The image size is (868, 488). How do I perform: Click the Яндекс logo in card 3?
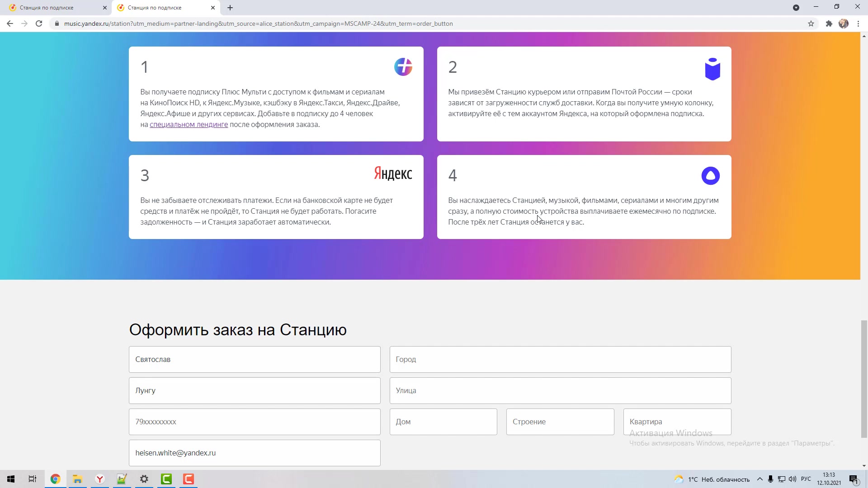coord(393,174)
